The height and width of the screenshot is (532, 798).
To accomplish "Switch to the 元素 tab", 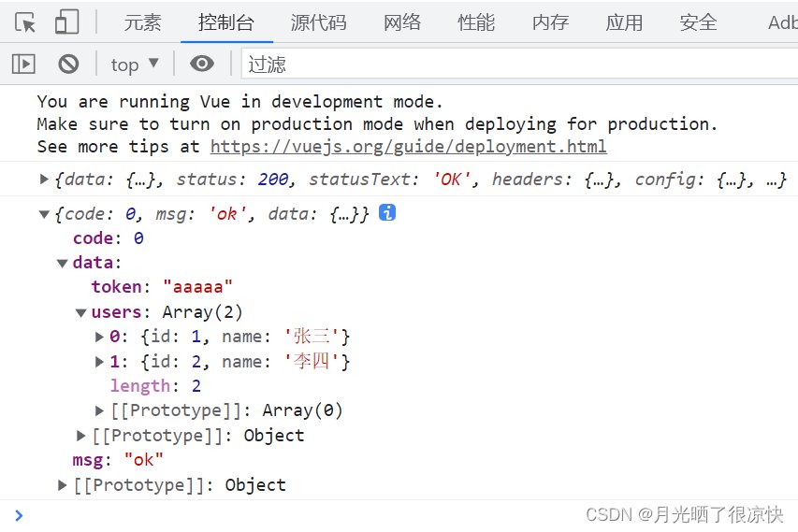I will point(143,22).
